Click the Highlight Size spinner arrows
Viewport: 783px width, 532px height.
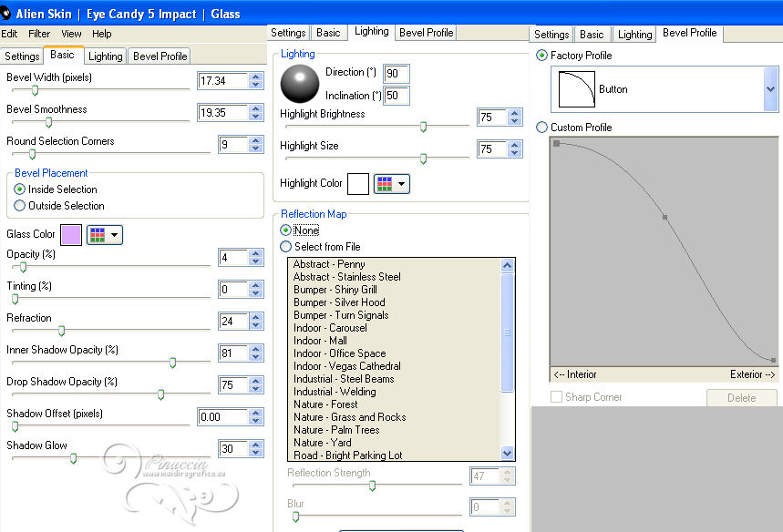515,149
